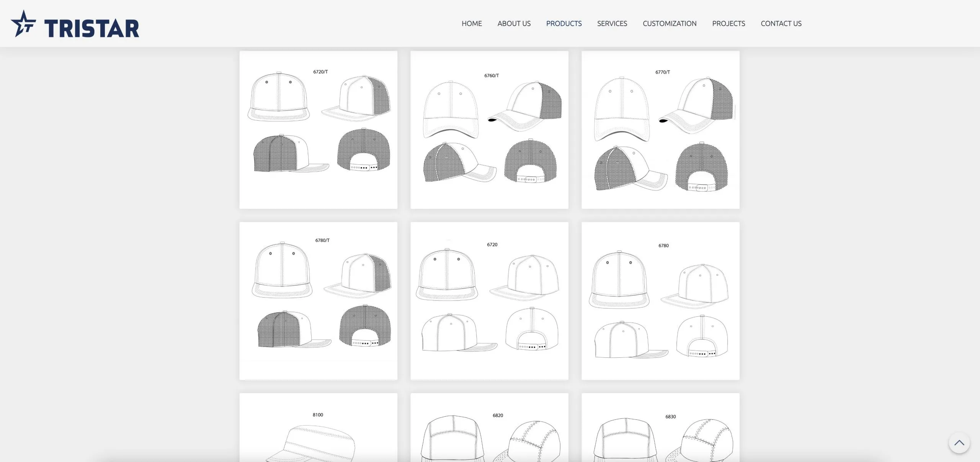This screenshot has width=980, height=462.
Task: Go to the CONTACT US page
Action: (x=781, y=23)
